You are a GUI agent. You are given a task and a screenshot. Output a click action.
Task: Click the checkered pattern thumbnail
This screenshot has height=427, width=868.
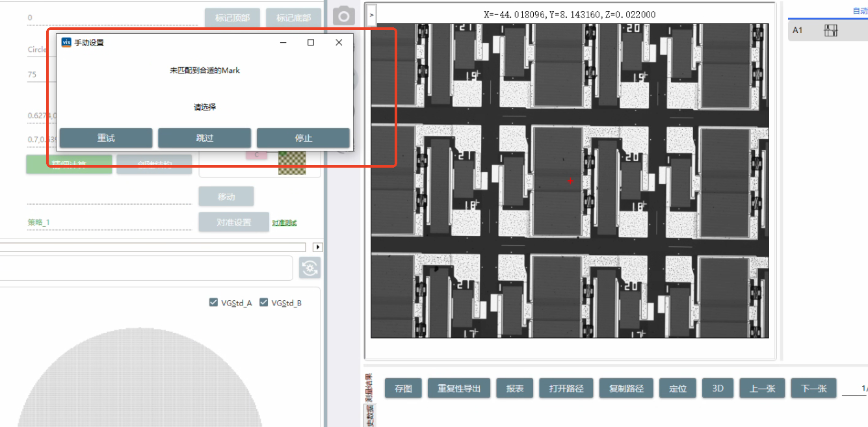(x=292, y=162)
